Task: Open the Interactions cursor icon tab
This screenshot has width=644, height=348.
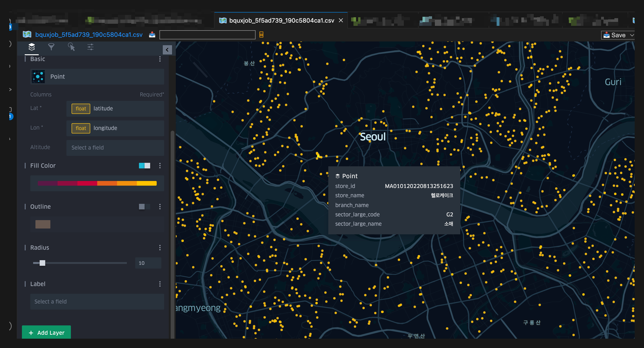Action: point(71,47)
